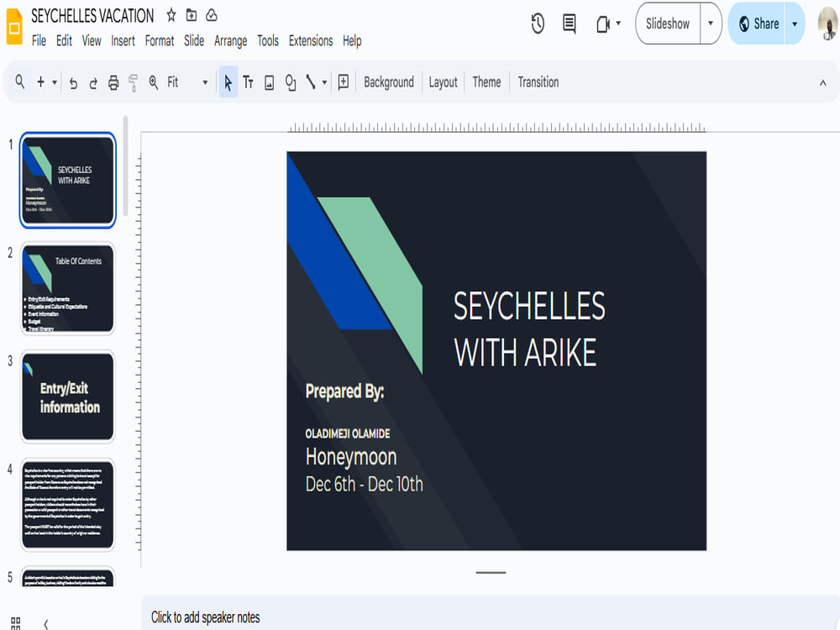840x630 pixels.
Task: Collapse the filmstrip panel arrow
Action: click(46, 623)
